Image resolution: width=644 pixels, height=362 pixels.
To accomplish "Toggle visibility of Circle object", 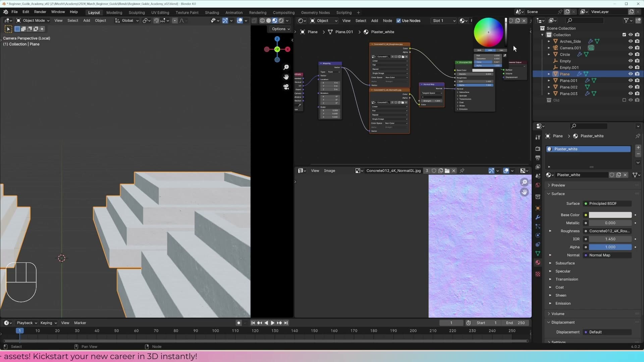I will click(631, 55).
